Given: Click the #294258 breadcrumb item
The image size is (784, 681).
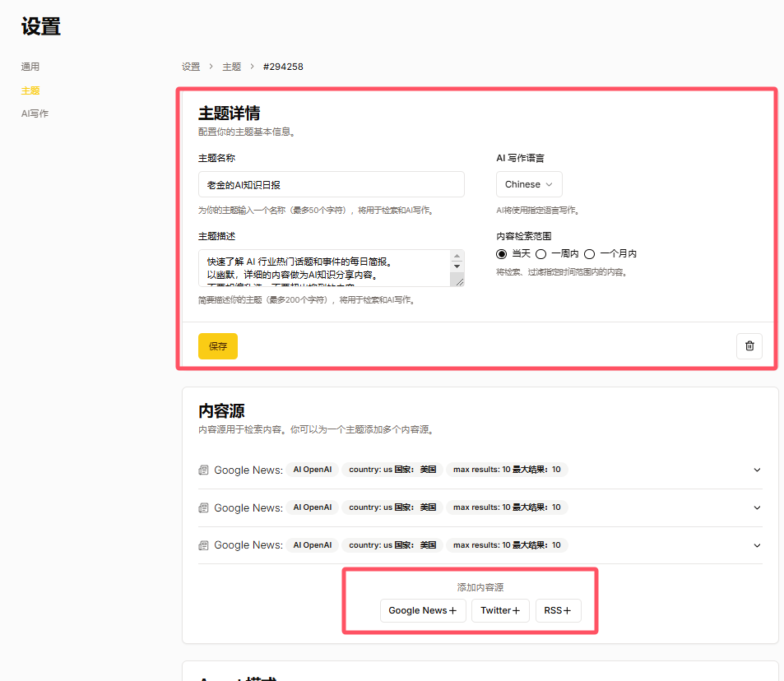Looking at the screenshot, I should coord(283,67).
